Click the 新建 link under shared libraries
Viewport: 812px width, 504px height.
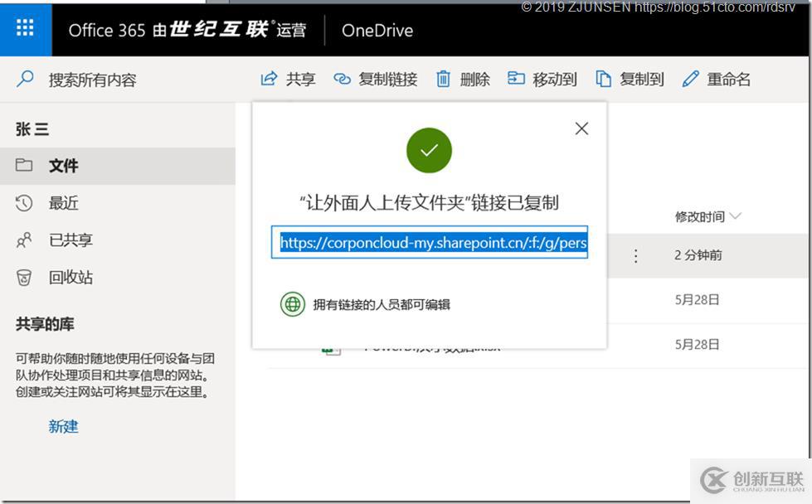[63, 426]
